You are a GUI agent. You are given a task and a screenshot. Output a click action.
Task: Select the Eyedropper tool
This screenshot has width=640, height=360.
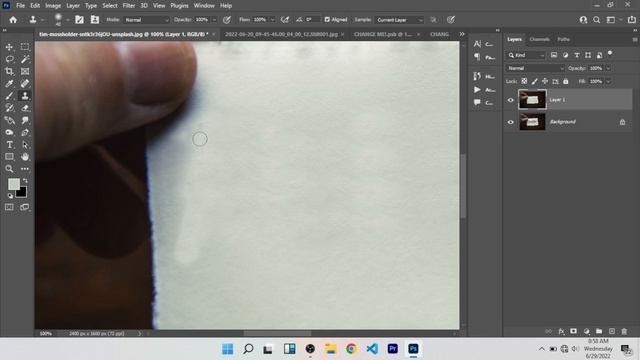click(x=9, y=84)
